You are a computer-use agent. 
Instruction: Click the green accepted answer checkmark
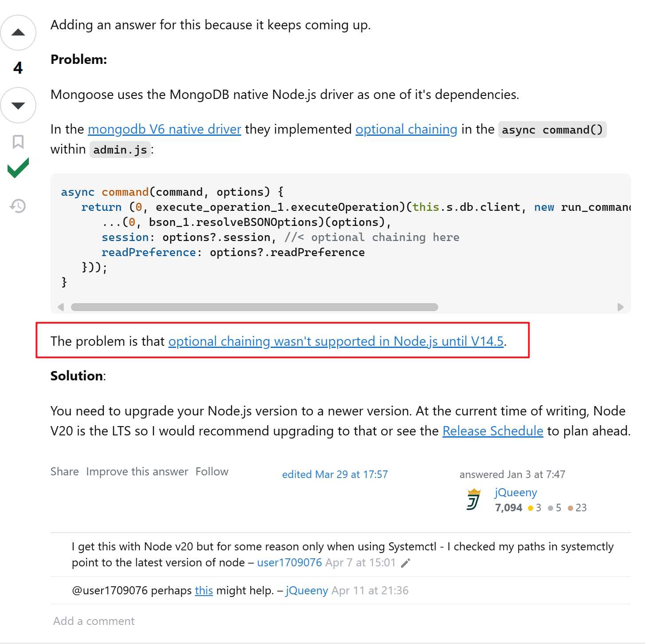pyautogui.click(x=18, y=168)
